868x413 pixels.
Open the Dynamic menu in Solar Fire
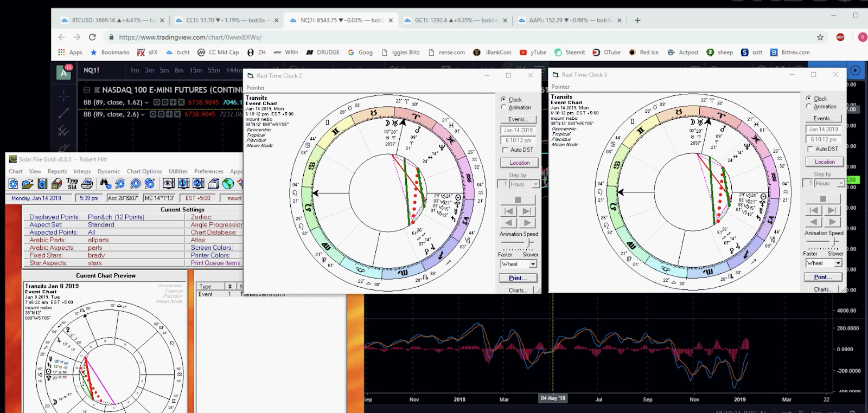108,171
